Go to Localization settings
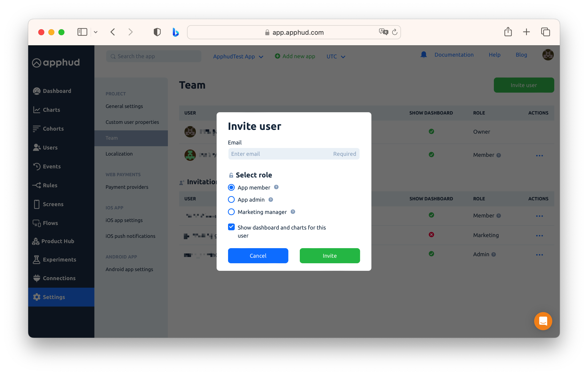Screen dimensions: 588x375 pyautogui.click(x=119, y=154)
